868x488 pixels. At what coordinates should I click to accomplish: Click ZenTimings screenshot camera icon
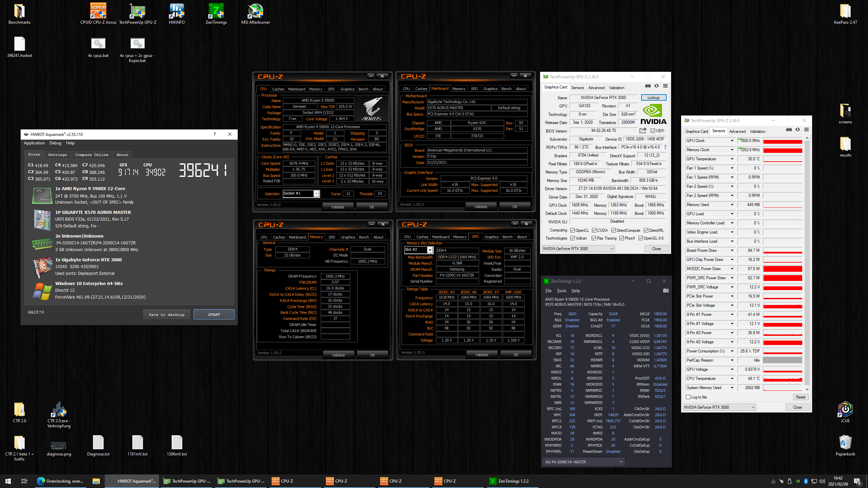pos(666,291)
